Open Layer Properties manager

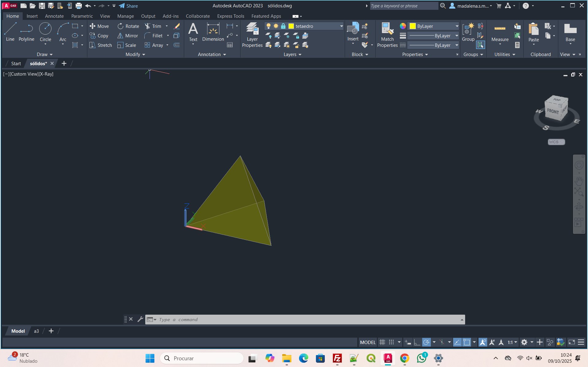pos(252,35)
